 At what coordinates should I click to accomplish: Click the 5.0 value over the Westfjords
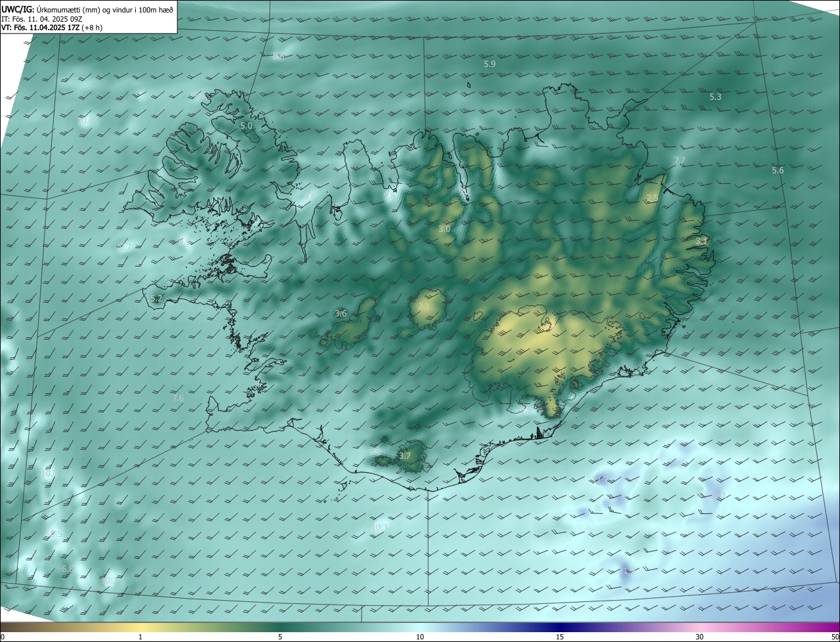[x=246, y=125]
